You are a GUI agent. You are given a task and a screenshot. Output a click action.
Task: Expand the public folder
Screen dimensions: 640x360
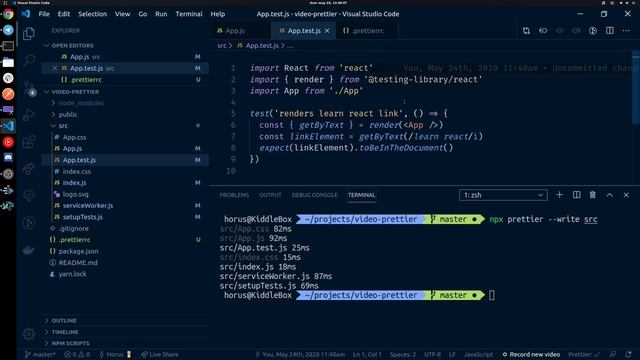coord(68,114)
